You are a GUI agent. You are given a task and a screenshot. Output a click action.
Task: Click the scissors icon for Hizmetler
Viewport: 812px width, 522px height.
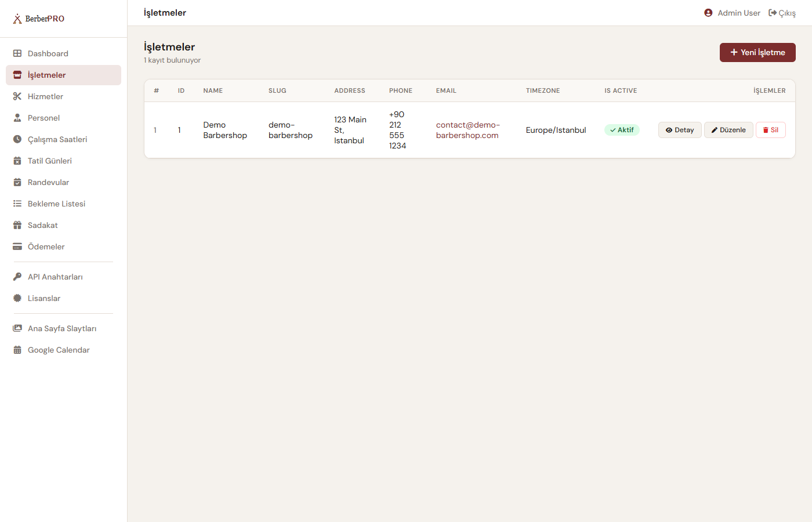tap(17, 96)
